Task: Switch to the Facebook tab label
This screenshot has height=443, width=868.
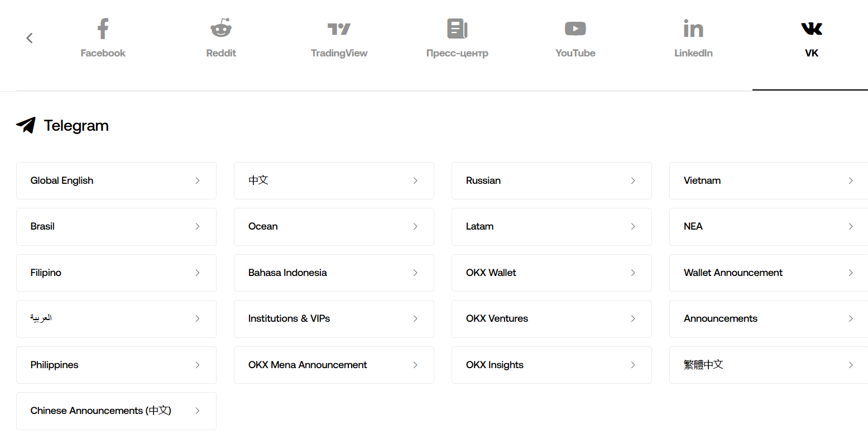Action: coord(103,53)
